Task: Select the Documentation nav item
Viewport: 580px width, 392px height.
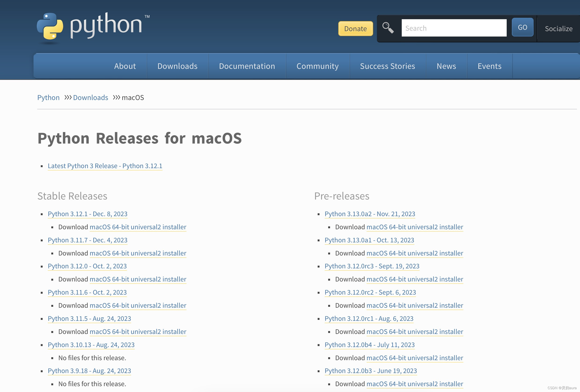Action: click(x=247, y=66)
